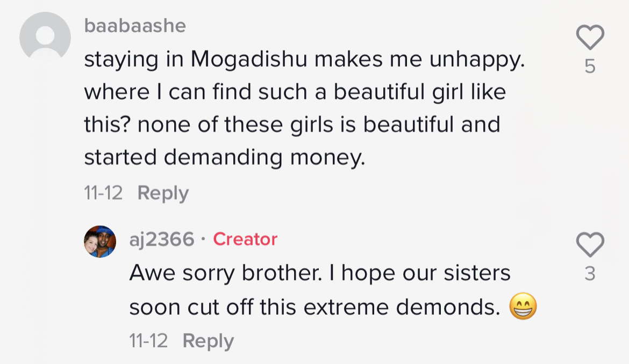629x364 pixels.
Task: Click the like count 3
Action: tap(590, 274)
